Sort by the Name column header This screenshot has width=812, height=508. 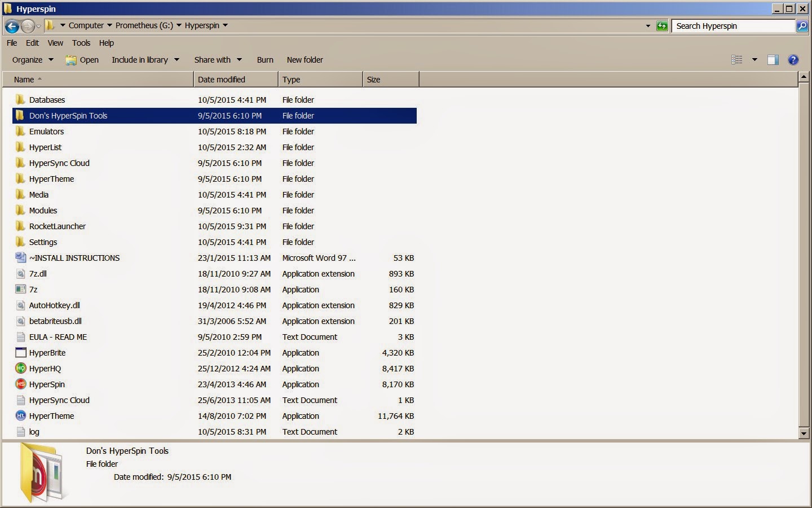point(98,80)
